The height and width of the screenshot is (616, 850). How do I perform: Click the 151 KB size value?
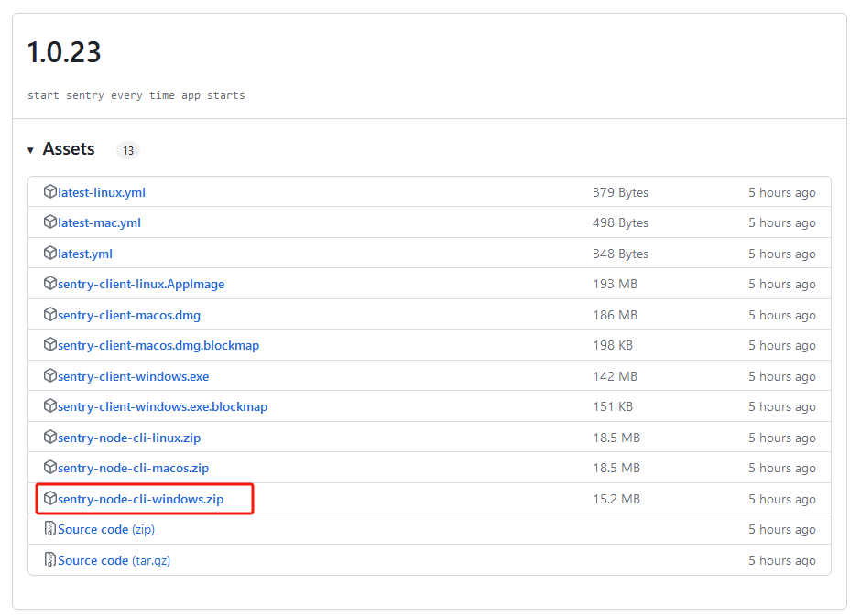613,406
